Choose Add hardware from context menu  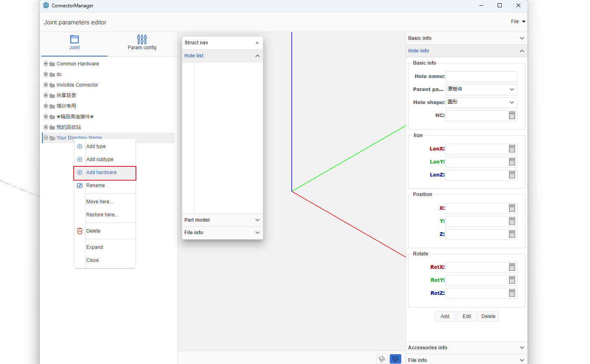point(101,172)
